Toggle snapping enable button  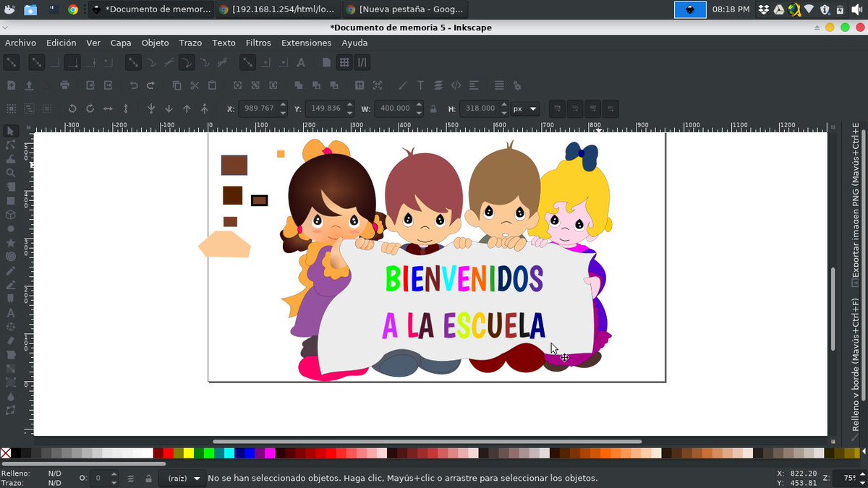click(x=11, y=63)
